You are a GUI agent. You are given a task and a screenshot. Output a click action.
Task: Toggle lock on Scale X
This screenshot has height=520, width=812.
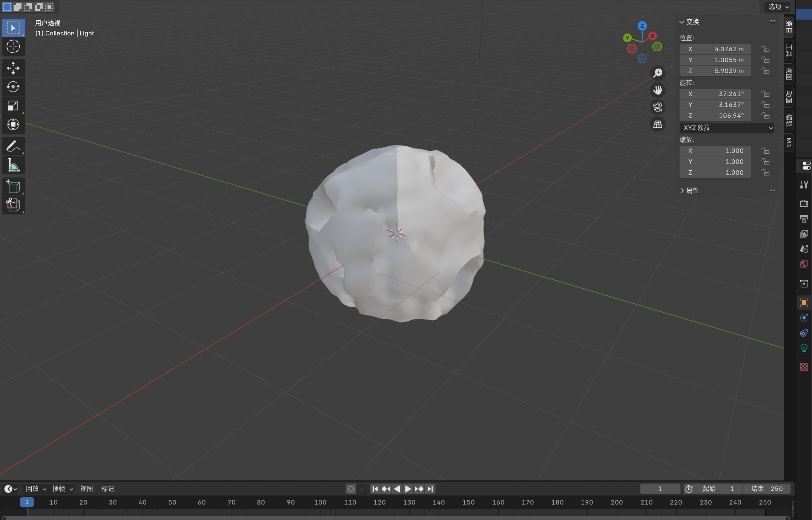click(x=765, y=151)
